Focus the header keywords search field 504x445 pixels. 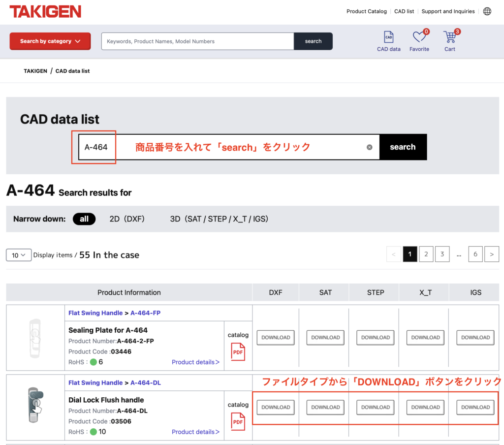tap(197, 41)
